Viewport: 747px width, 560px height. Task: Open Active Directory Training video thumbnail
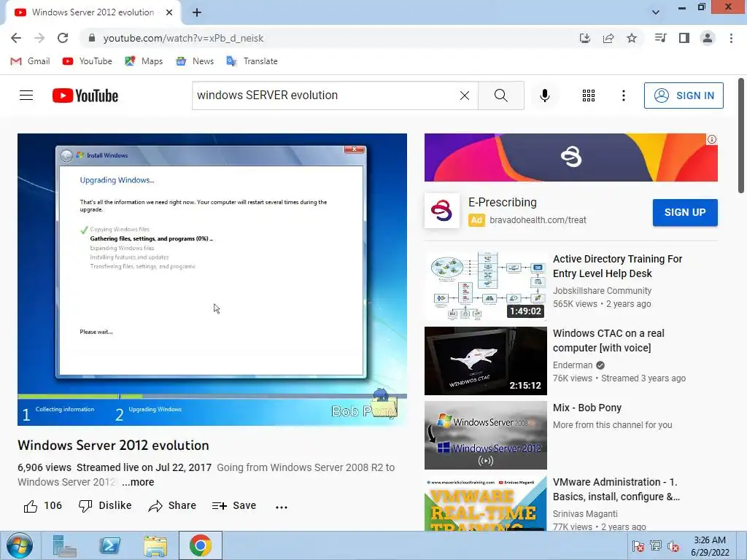coord(485,286)
